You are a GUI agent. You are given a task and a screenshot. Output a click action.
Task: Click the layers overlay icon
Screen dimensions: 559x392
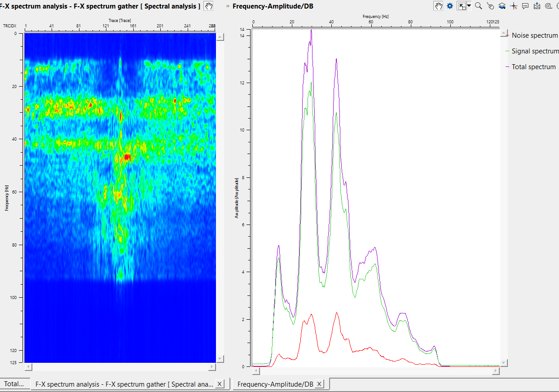502,6
